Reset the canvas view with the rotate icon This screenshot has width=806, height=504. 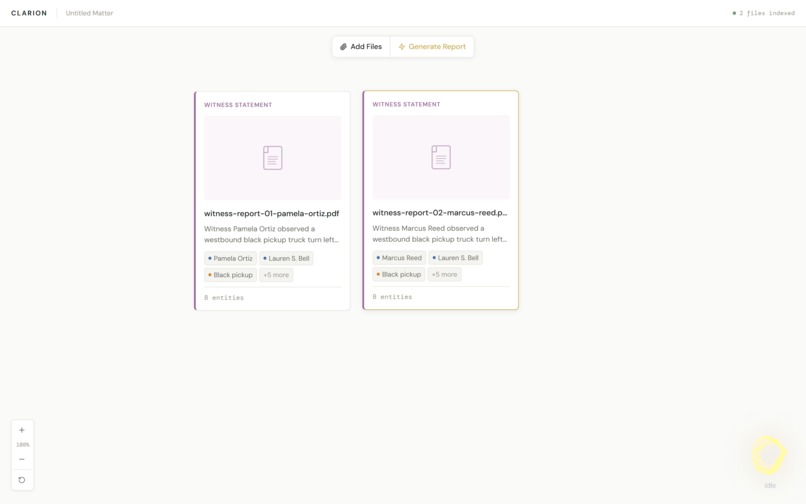click(x=22, y=480)
